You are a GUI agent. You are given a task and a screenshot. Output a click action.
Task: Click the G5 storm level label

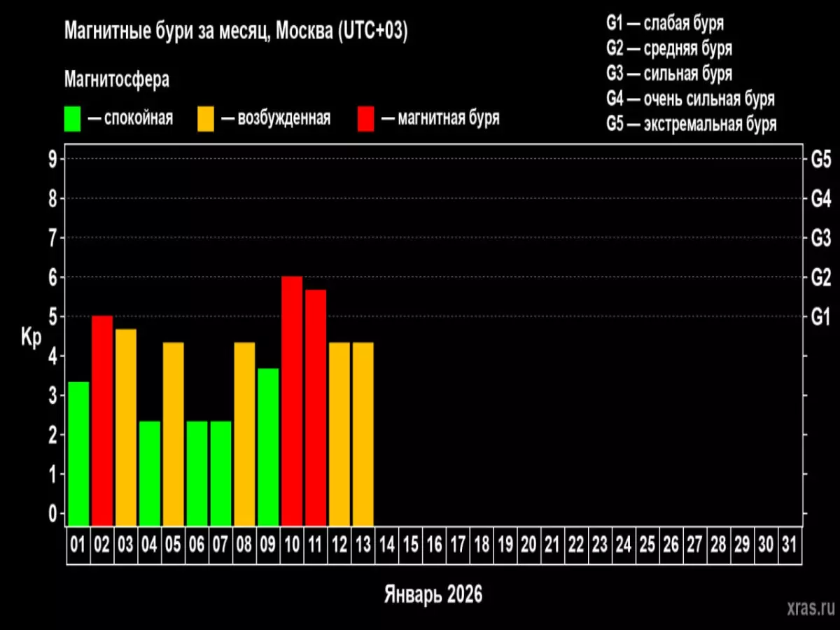[x=820, y=159]
